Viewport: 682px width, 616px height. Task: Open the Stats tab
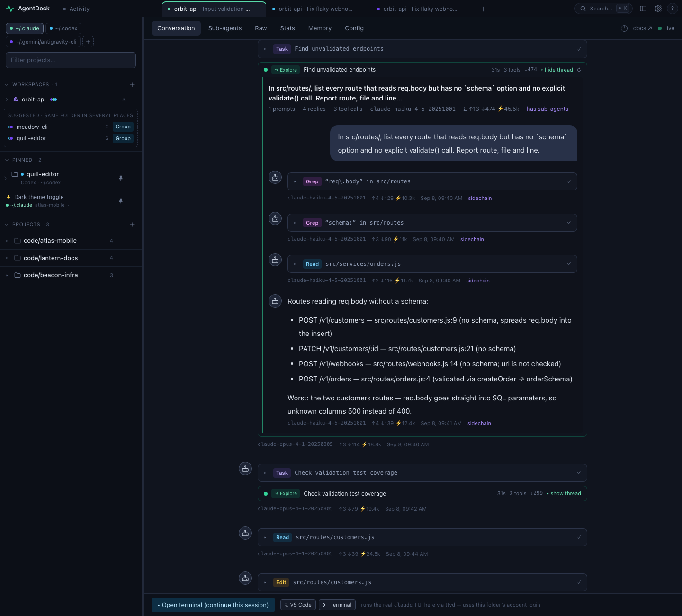pyautogui.click(x=287, y=28)
